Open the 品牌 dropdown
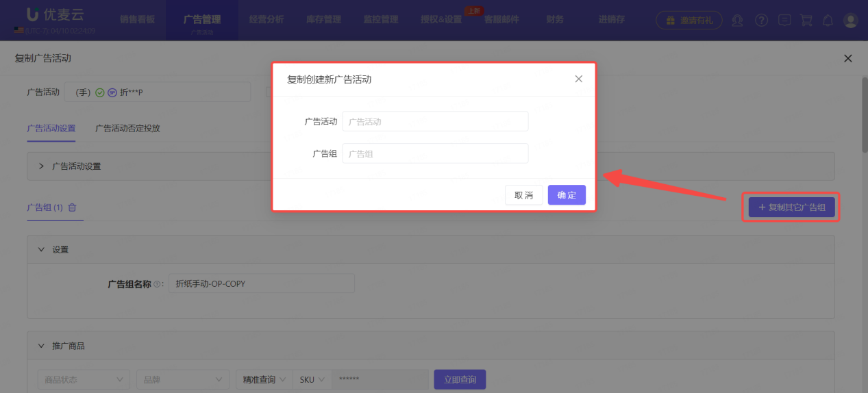This screenshot has width=868, height=393. pos(182,379)
